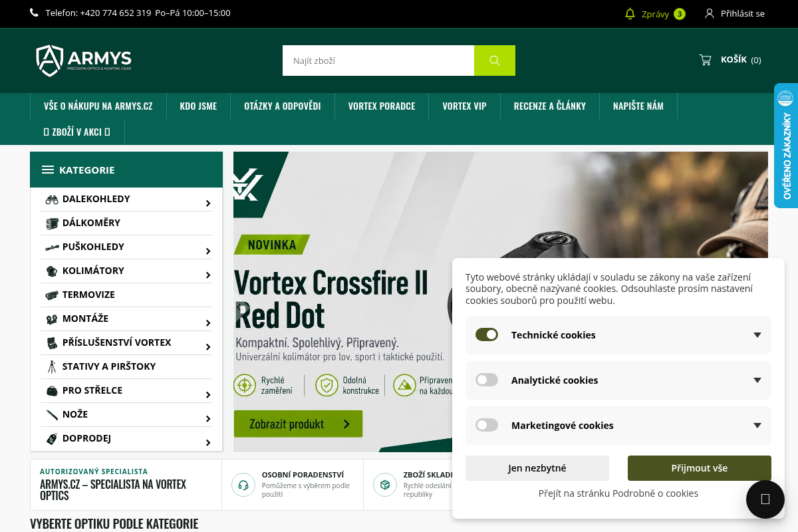Click the user profile icon for Přihlásit se
The height and width of the screenshot is (532, 798).
coord(710,13)
